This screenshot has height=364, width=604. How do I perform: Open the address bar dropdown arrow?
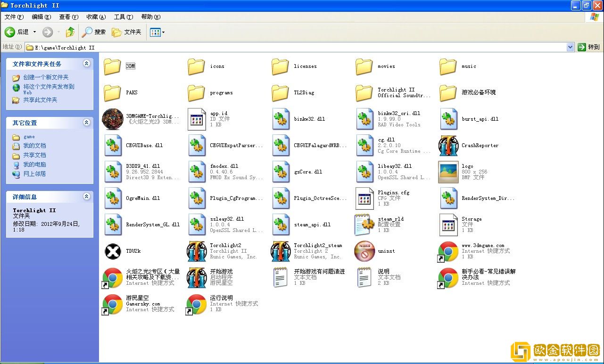click(570, 47)
